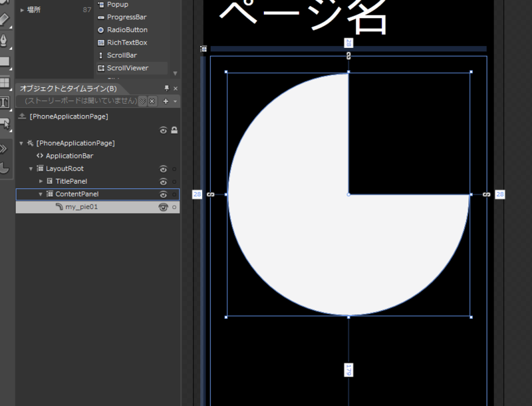
Task: Select the ApplicationBar row
Action: tap(98, 156)
